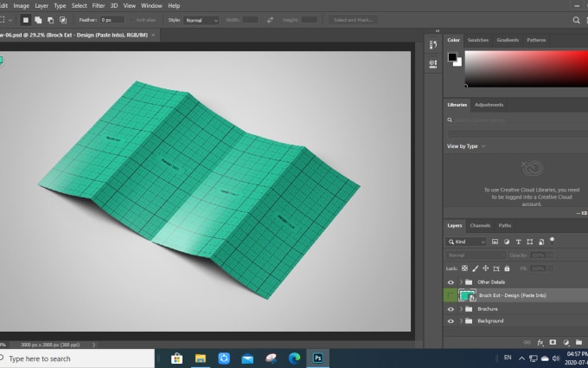Filter layers by type layers
588x368 pixels.
(x=518, y=242)
